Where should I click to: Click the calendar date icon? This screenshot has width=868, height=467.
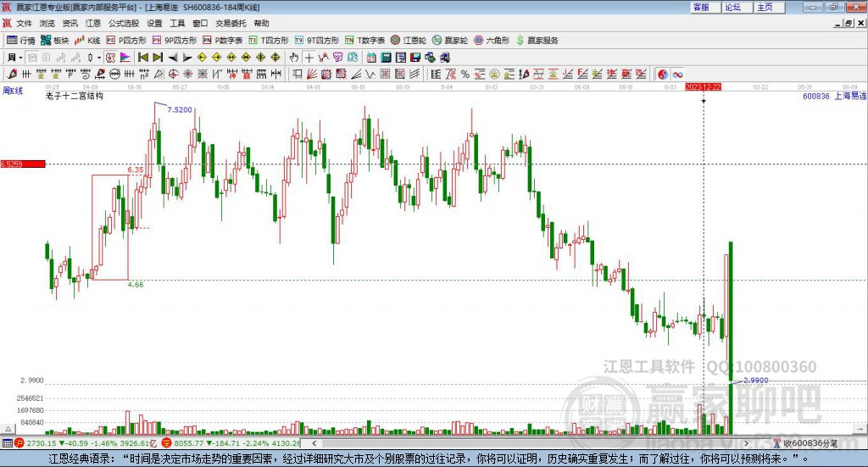(371, 58)
